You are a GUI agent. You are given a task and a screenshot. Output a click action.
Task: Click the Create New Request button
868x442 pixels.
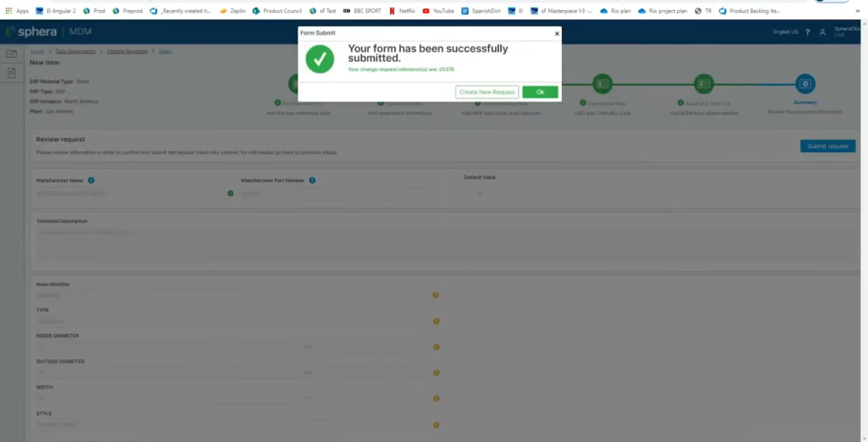point(487,91)
